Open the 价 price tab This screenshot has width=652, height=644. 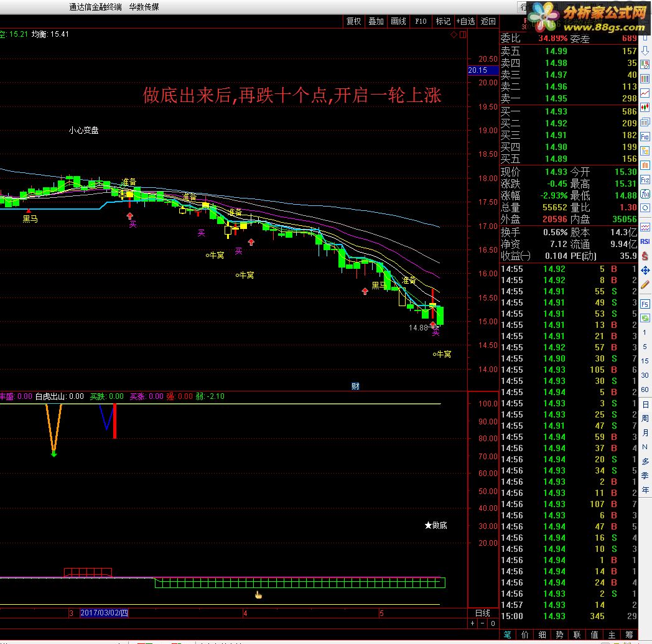click(x=524, y=635)
